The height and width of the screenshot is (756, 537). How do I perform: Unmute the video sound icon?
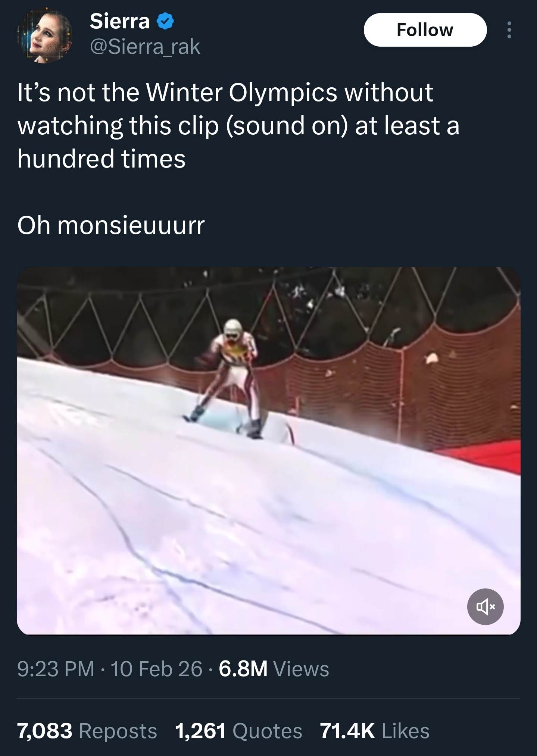click(x=485, y=607)
